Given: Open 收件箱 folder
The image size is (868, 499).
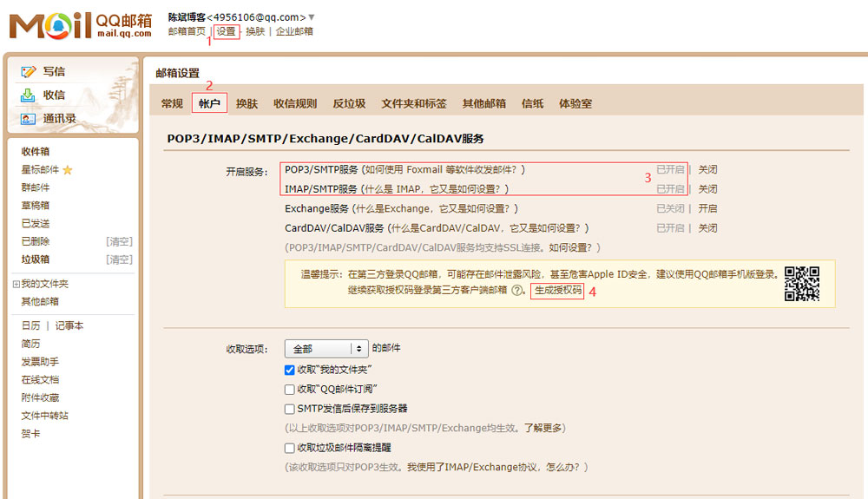Looking at the screenshot, I should [x=36, y=152].
